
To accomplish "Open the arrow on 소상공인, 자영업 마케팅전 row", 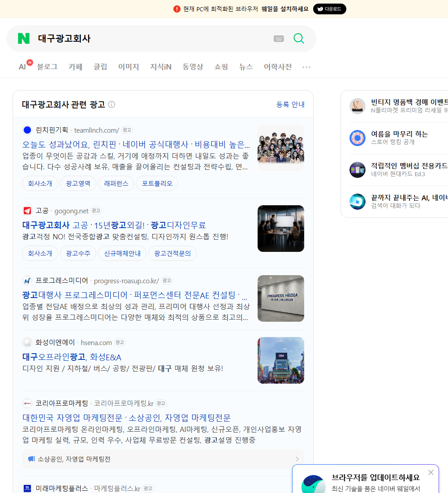I will point(297,459).
